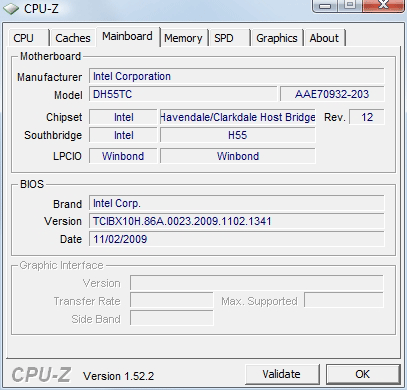The image size is (407, 390).
Task: Click the BIOS Brand Intel Corp. field
Action: tap(237, 203)
